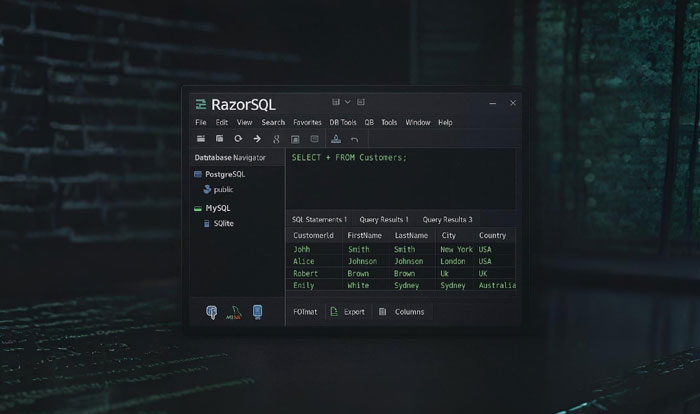Sort by the CustomerId column header
The height and width of the screenshot is (414, 700).
coord(313,235)
